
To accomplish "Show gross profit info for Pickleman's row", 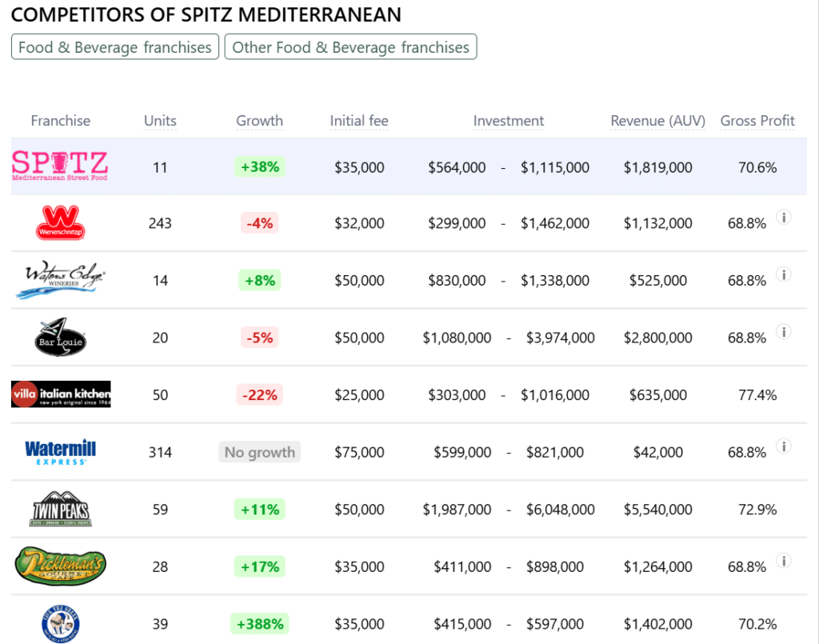I will click(x=784, y=561).
